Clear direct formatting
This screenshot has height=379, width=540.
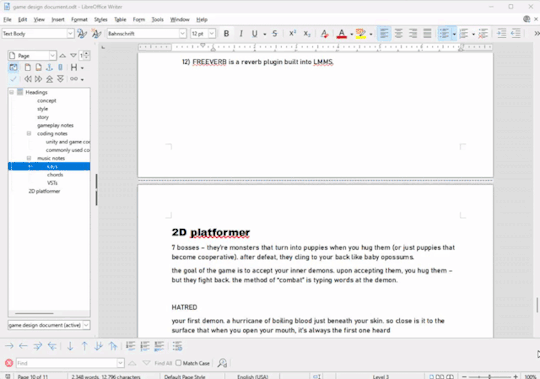(x=324, y=33)
